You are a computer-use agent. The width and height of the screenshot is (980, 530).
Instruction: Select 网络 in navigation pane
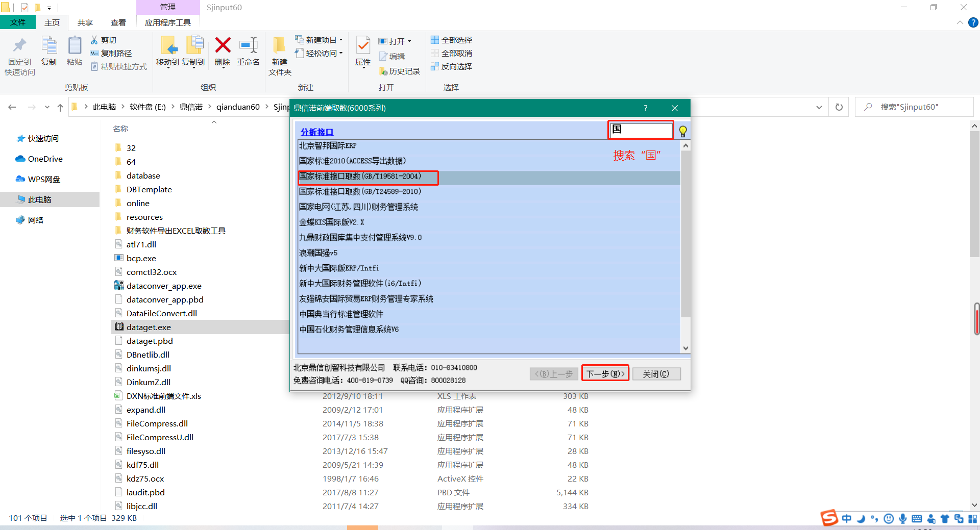coord(30,220)
